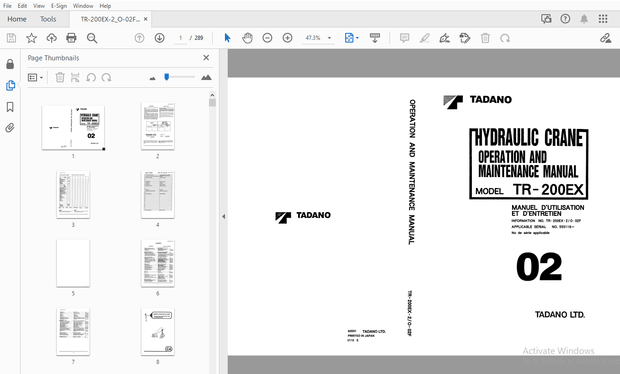Select the Highlight text pen tool
Viewport: 620px width, 374px height.
click(x=424, y=38)
